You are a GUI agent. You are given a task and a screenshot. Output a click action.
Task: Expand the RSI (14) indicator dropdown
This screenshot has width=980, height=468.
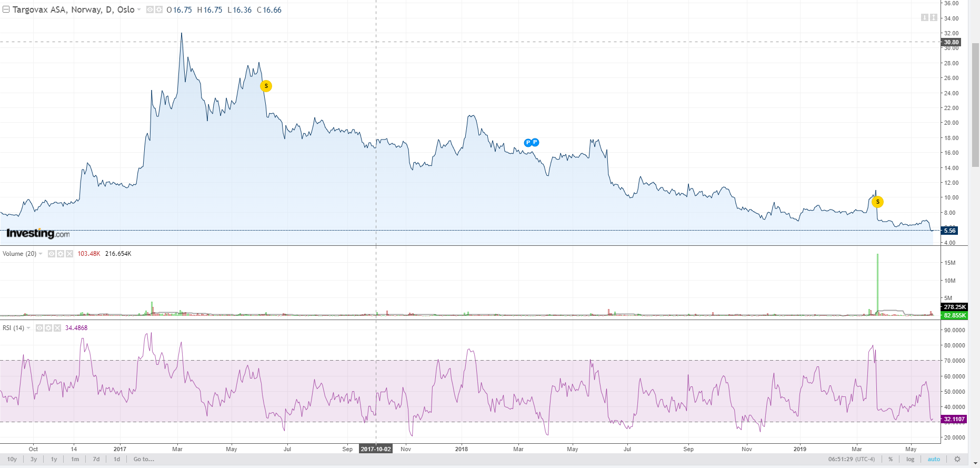(28, 328)
